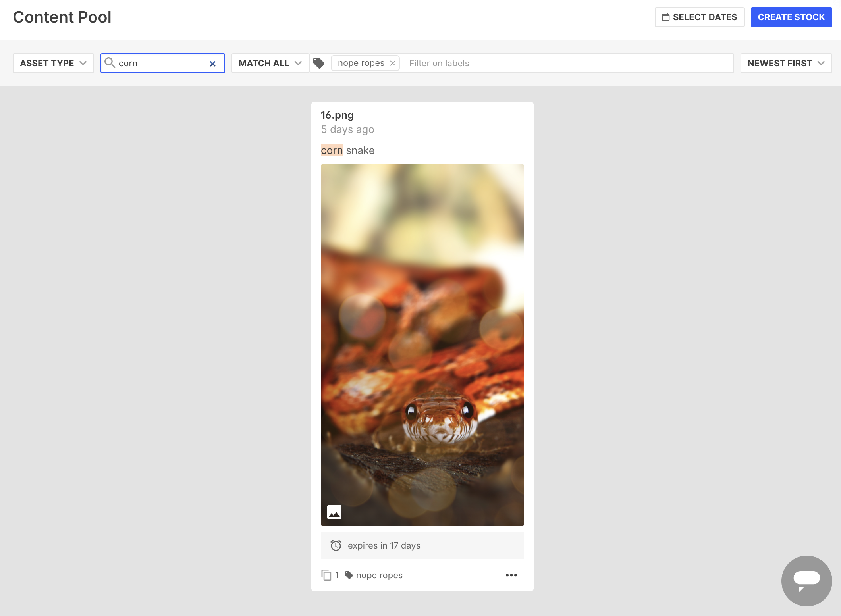Screen dimensions: 841x616
Task: Open the corn snake image thumbnail
Action: pyautogui.click(x=422, y=345)
